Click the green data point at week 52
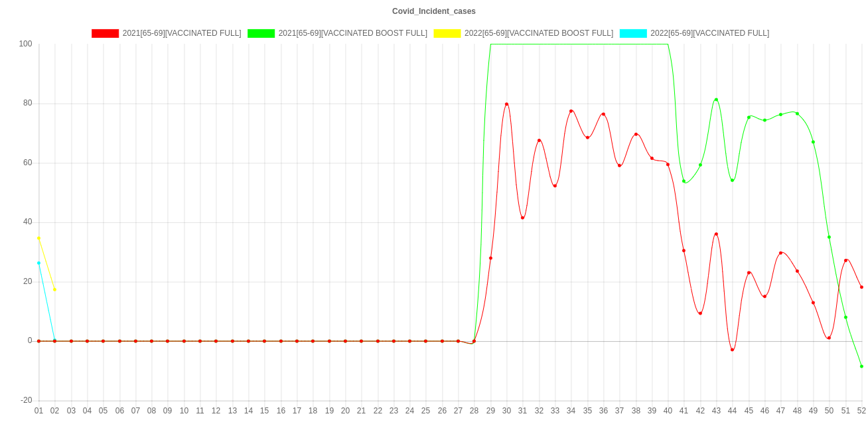The width and height of the screenshot is (868, 434). tap(861, 366)
